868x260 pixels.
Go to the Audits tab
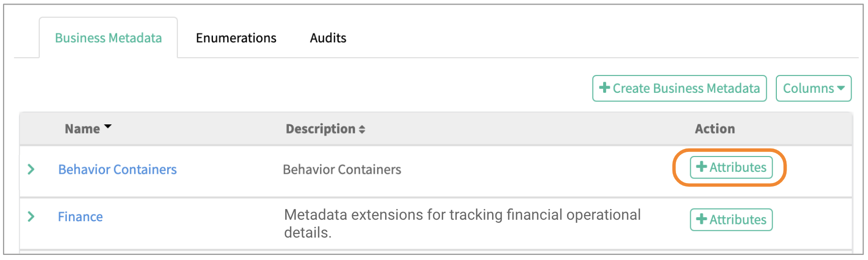coord(328,38)
